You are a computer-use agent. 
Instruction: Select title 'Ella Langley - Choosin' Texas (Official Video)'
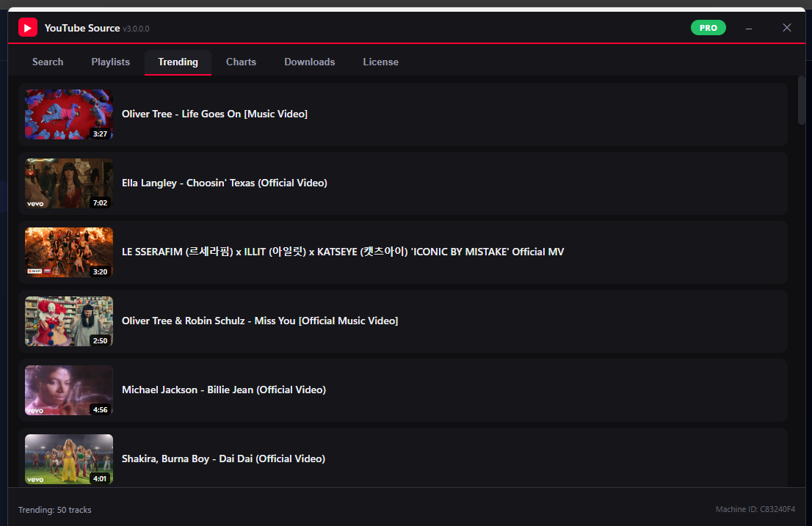[224, 183]
